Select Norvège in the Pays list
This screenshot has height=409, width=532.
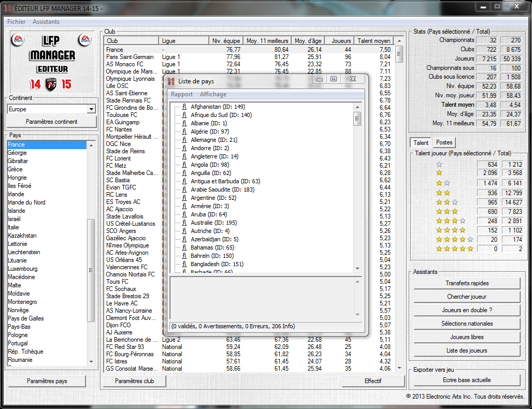click(47, 310)
